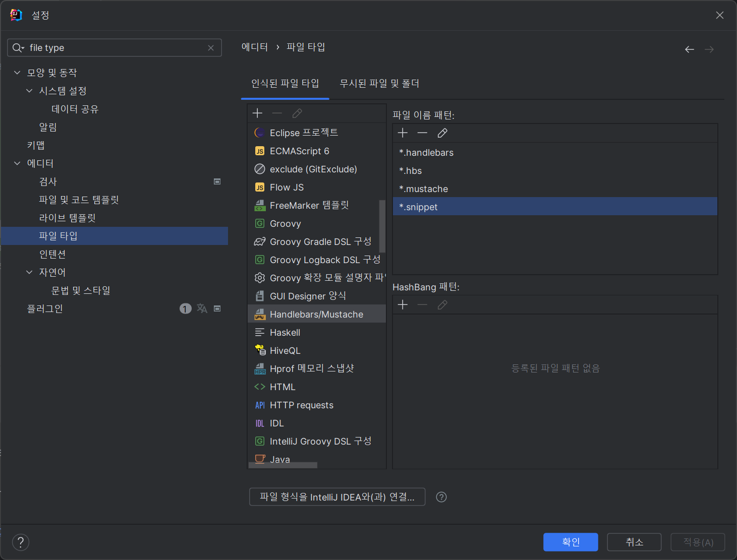The image size is (737, 560).
Task: Open 문법 및 스타일 settings
Action: 81,290
